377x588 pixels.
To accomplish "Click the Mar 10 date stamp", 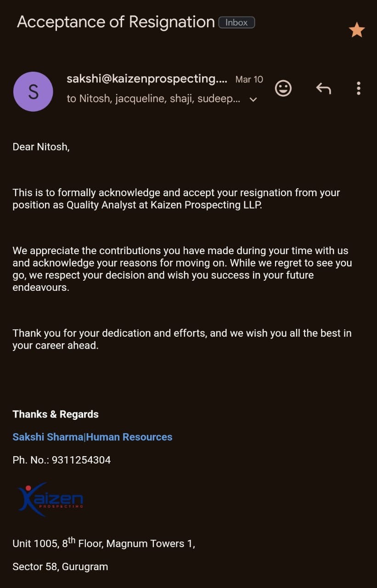I will tap(249, 79).
